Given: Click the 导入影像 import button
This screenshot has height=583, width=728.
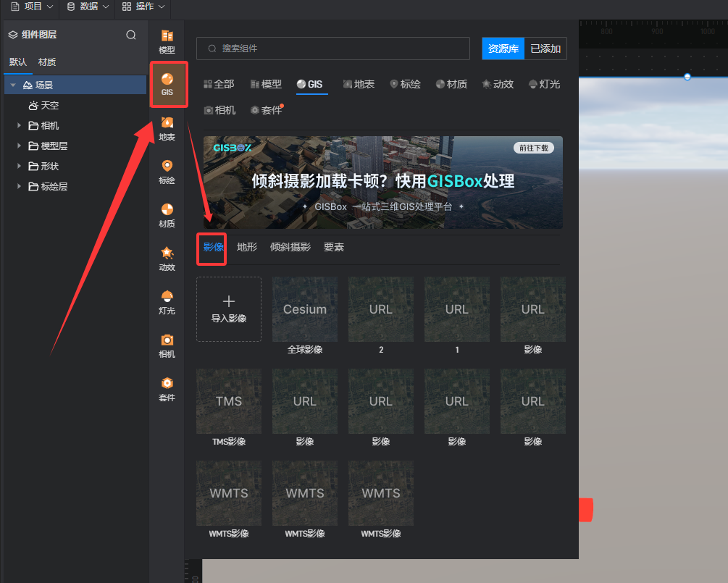Looking at the screenshot, I should (228, 309).
